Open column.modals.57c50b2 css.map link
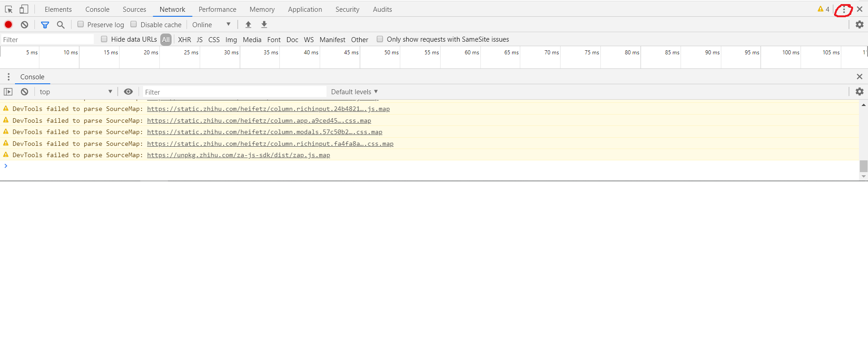This screenshot has height=351, width=868. pos(264,132)
